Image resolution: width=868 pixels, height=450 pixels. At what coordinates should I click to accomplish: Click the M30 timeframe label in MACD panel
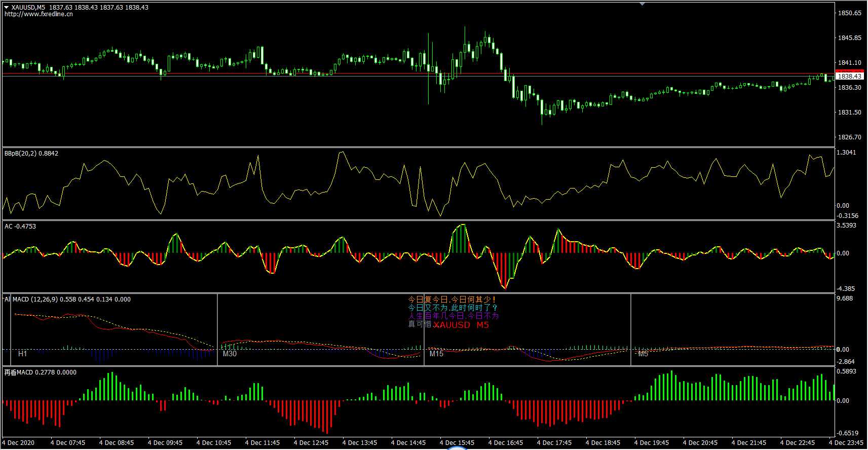(x=230, y=354)
